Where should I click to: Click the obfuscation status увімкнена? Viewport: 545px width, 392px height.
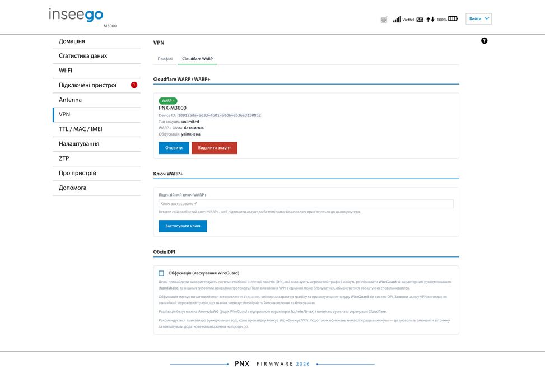190,134
